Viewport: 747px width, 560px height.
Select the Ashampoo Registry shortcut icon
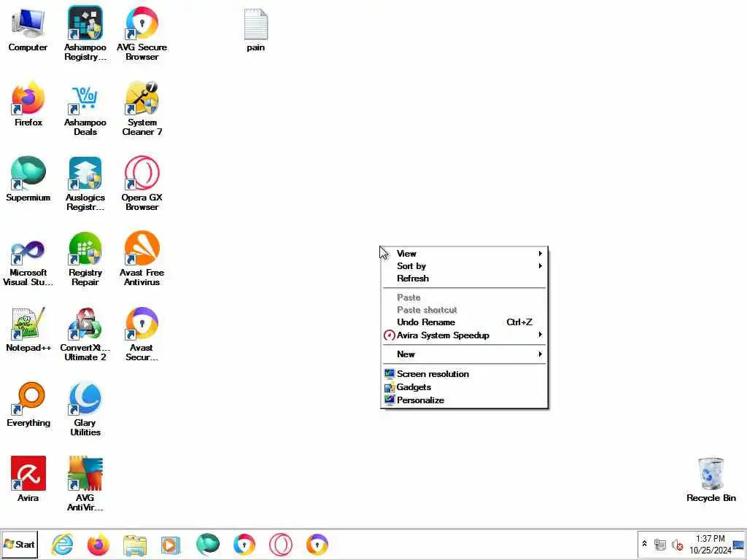point(85,34)
